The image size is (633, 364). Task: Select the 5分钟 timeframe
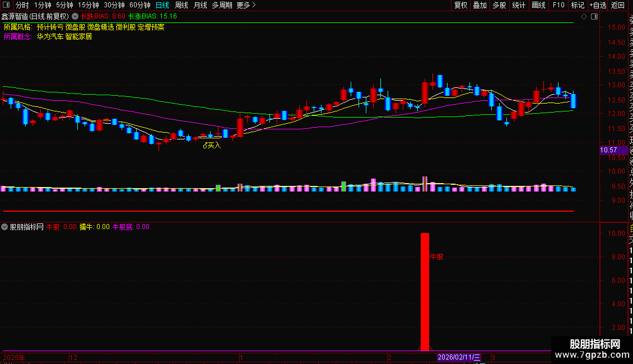coord(64,5)
